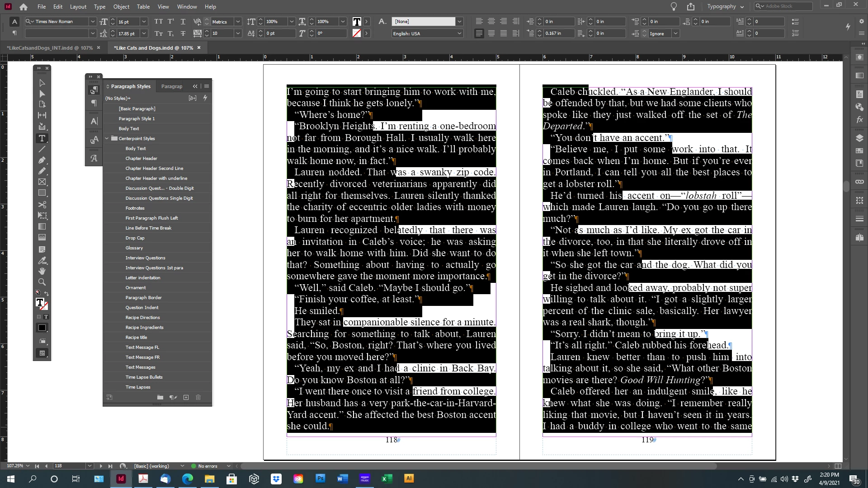
Task: Select the Line tool
Action: [x=42, y=149]
